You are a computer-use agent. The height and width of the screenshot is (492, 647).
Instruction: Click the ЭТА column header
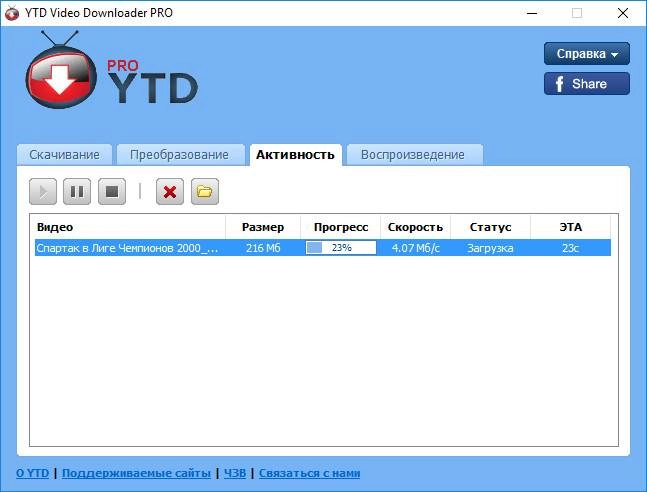point(571,227)
